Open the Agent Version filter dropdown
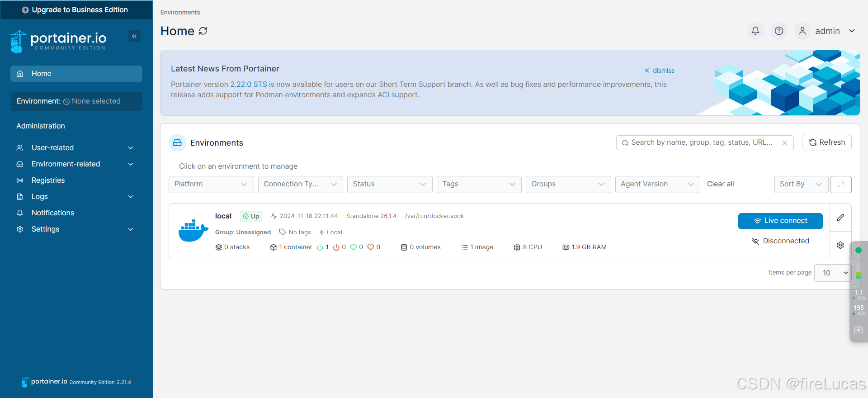Viewport: 868px width, 398px height. 658,185
